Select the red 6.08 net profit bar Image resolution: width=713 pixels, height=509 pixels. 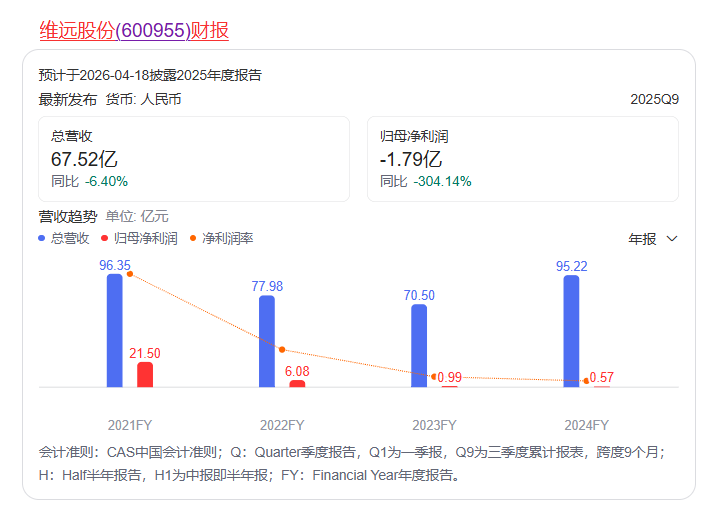point(297,383)
